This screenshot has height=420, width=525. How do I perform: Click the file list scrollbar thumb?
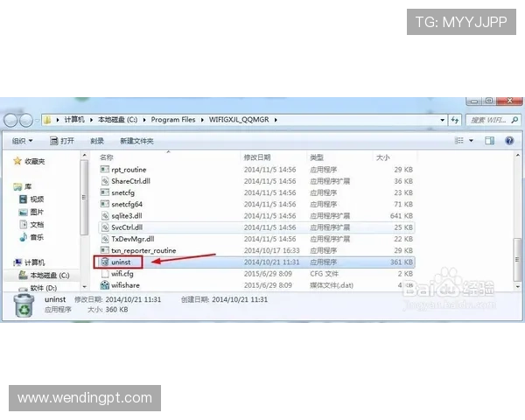tap(518, 260)
